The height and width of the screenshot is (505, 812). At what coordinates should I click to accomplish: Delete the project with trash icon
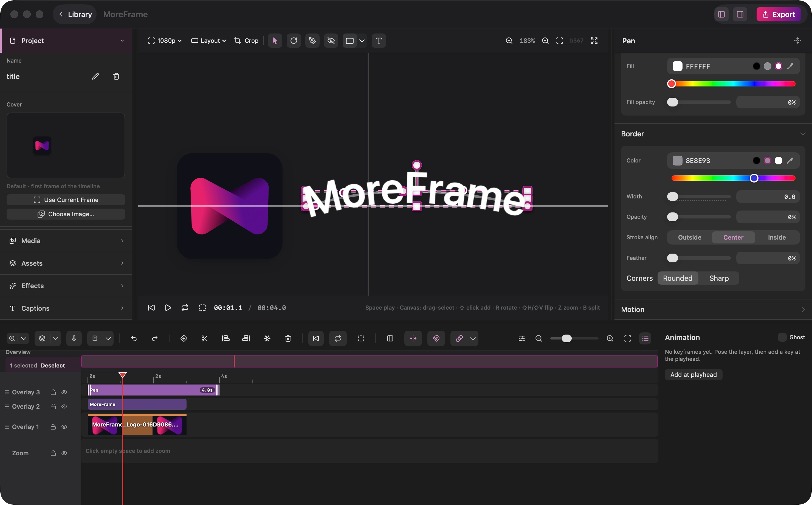[116, 77]
